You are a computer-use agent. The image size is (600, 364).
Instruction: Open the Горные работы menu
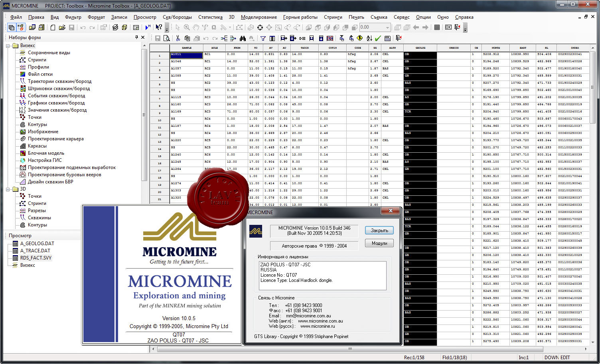[x=300, y=17]
